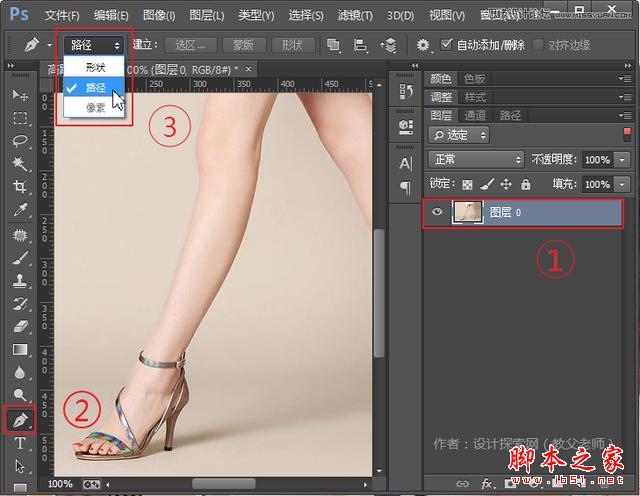Click the 图层 0 layer thumbnail
Viewport: 640px width, 496px height.
(466, 212)
